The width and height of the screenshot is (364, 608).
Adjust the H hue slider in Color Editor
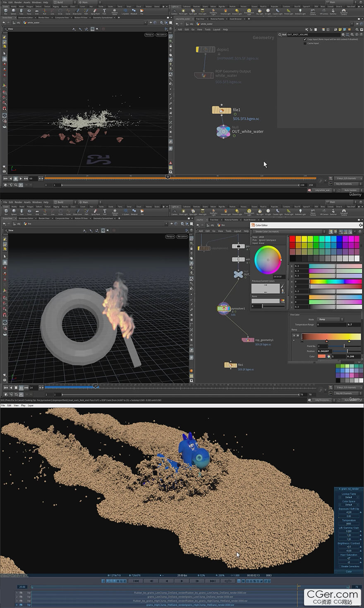click(335, 281)
